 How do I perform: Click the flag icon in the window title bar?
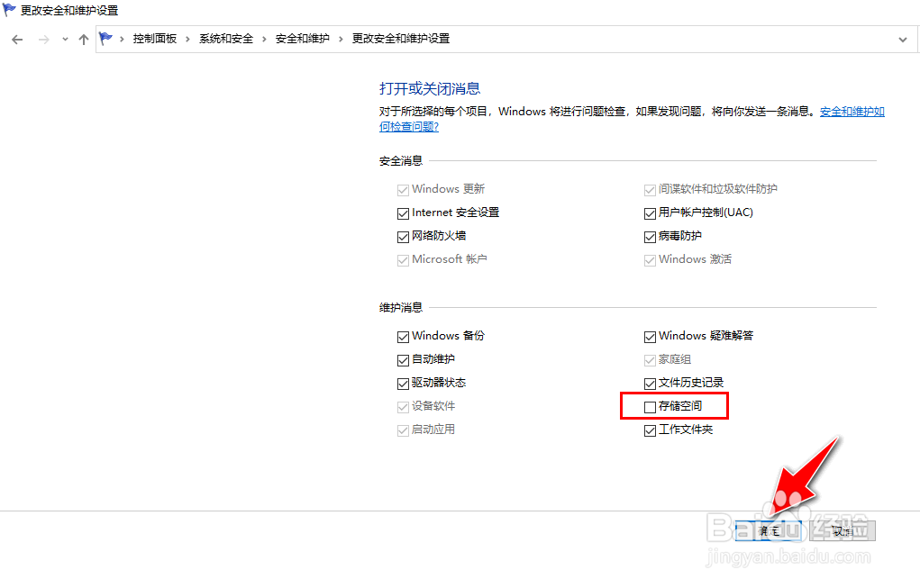click(9, 10)
